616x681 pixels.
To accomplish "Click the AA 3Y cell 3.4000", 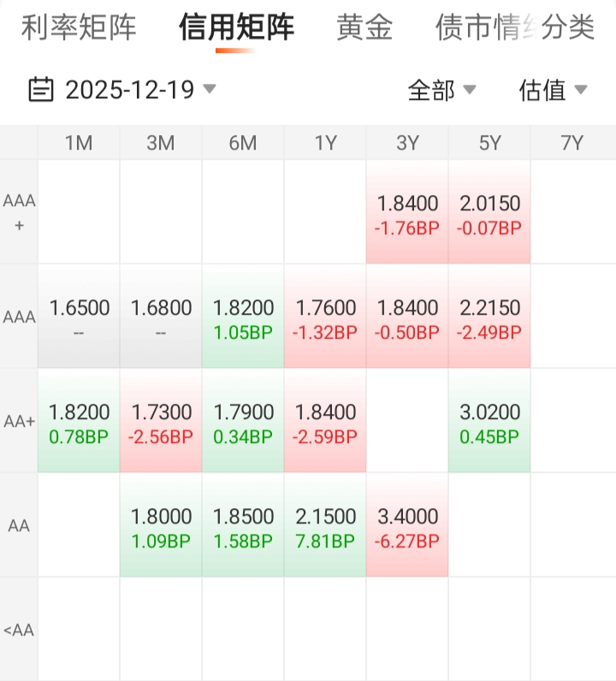I will [x=407, y=526].
